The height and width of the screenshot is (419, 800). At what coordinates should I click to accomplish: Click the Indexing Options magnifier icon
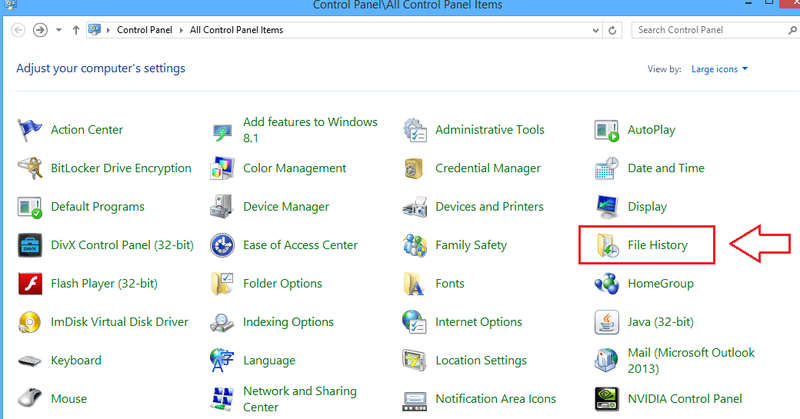click(x=222, y=322)
